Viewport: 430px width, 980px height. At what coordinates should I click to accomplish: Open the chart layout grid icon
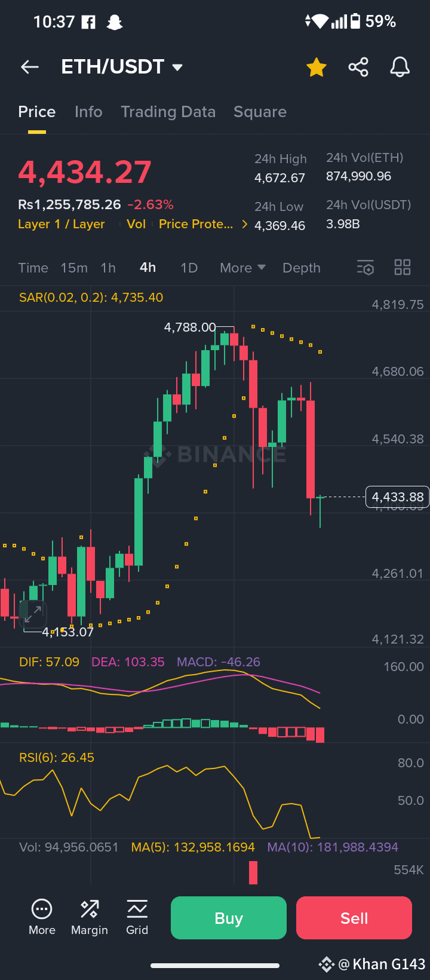point(403,267)
